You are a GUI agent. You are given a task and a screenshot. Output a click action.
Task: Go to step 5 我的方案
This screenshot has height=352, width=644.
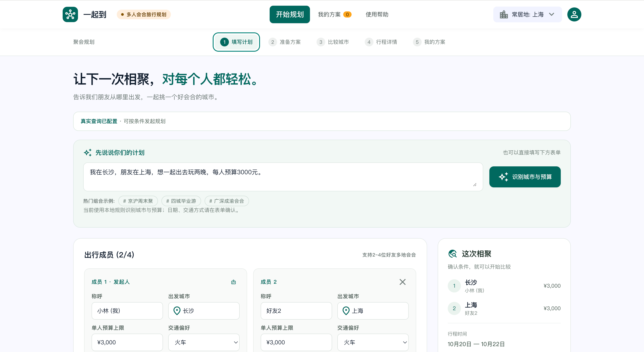(x=429, y=42)
